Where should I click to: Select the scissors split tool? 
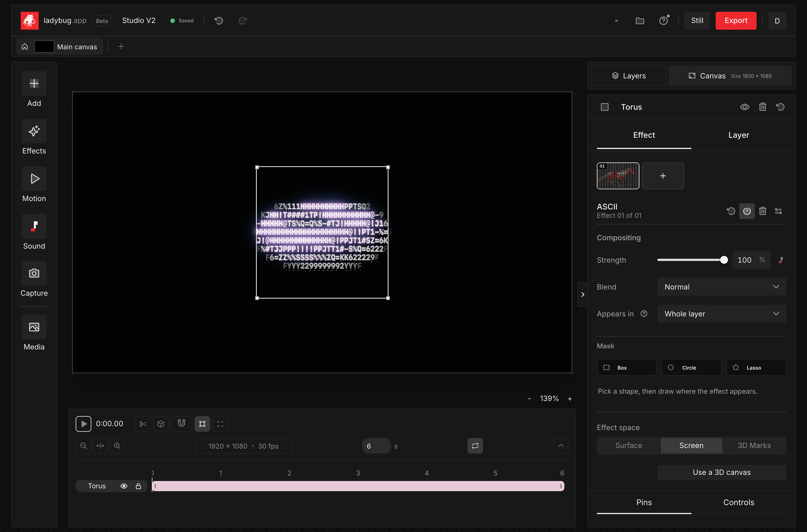coord(143,424)
